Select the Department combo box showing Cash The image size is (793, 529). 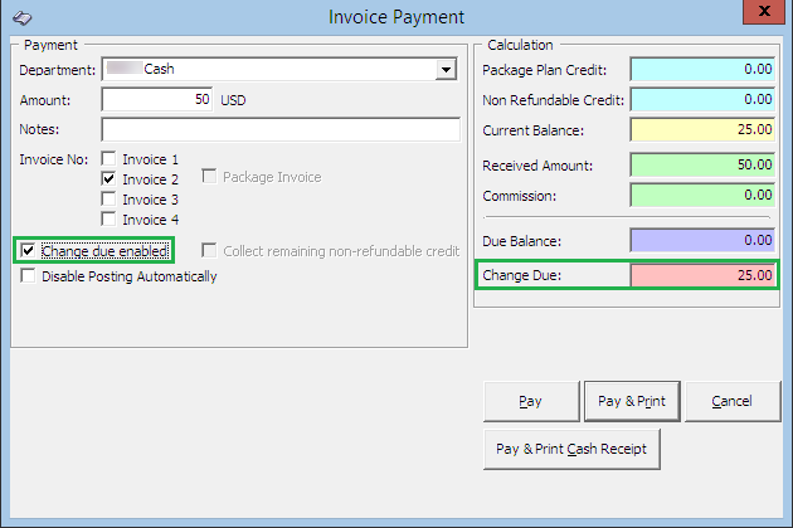[279, 69]
